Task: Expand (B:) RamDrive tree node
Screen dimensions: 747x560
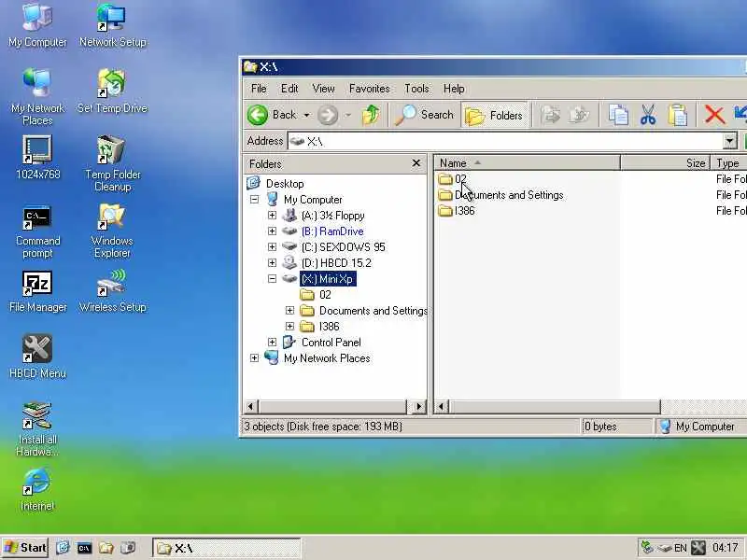Action: coord(272,231)
